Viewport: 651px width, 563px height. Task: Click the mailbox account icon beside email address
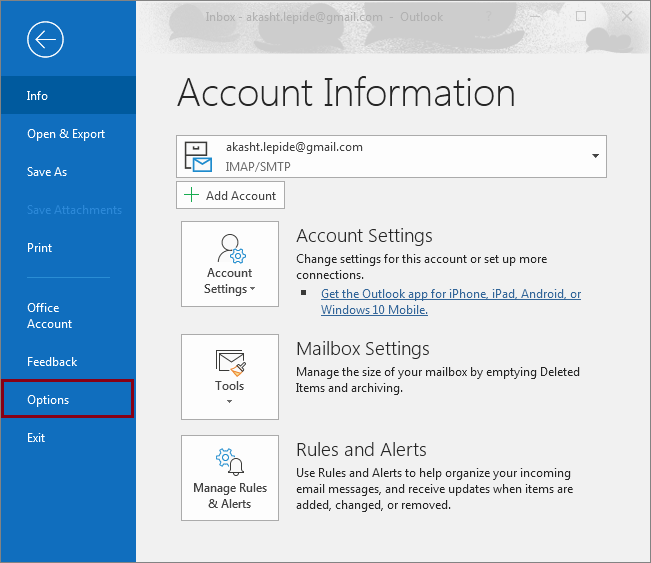[198, 157]
